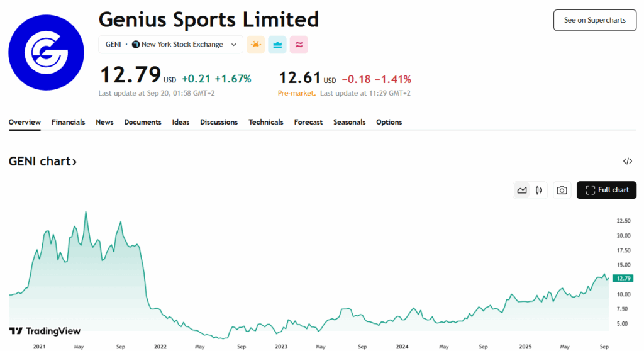Click the NYSE exchange logo icon
The height and width of the screenshot is (351, 644).
point(136,45)
